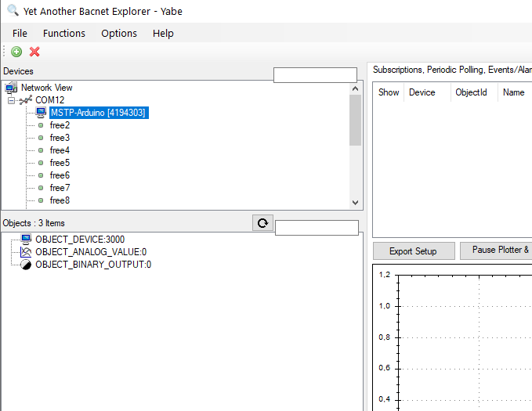Click the devices list scroll up arrow
The image size is (532, 411).
355,88
